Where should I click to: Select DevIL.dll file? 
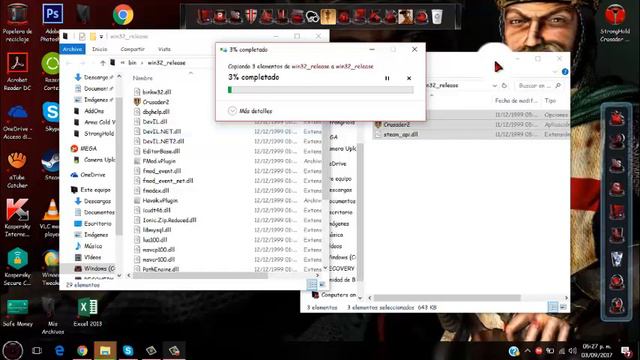pos(155,122)
